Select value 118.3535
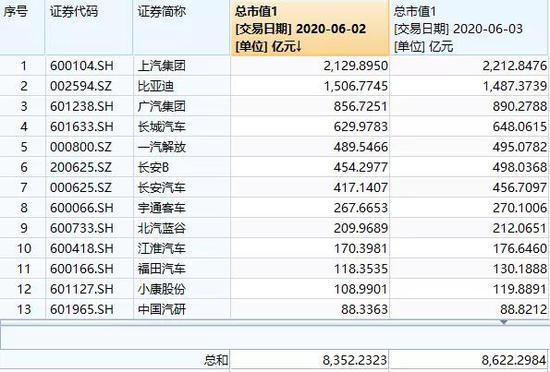Screen dimensions: 550x372 361,269
